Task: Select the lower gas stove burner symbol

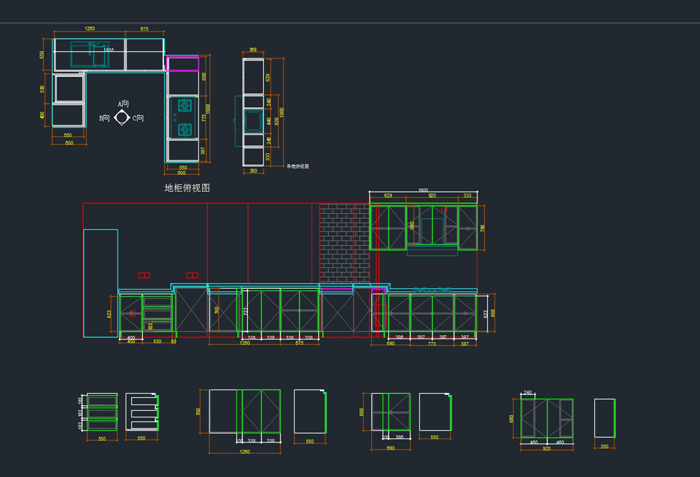Action: [185, 129]
